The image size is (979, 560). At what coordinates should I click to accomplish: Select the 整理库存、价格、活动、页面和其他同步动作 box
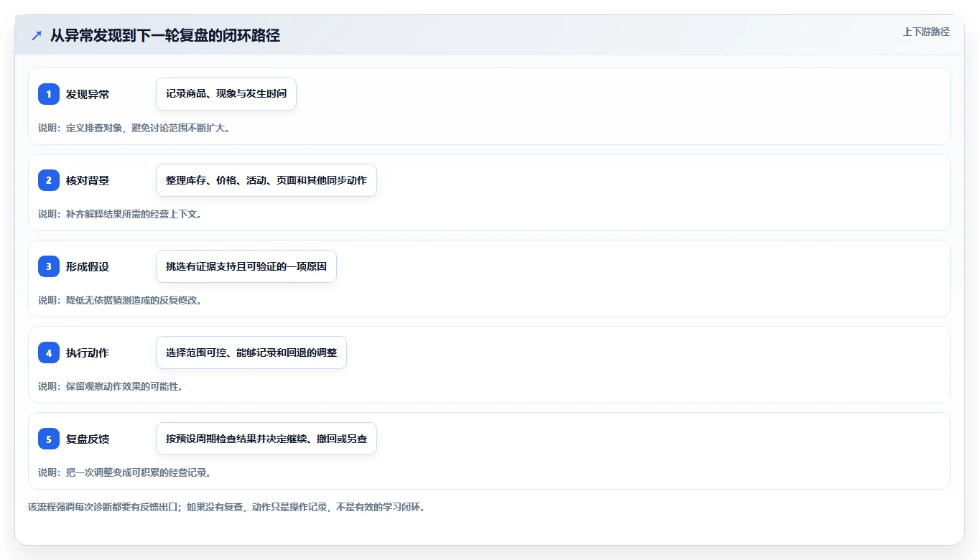tap(266, 180)
